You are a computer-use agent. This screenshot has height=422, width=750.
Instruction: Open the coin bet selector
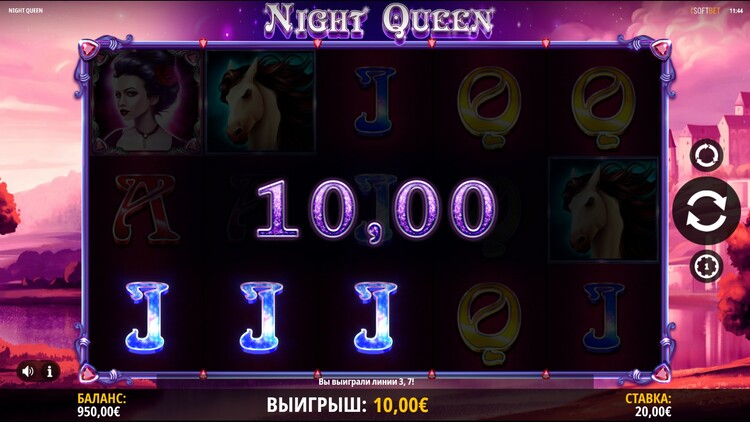706,265
